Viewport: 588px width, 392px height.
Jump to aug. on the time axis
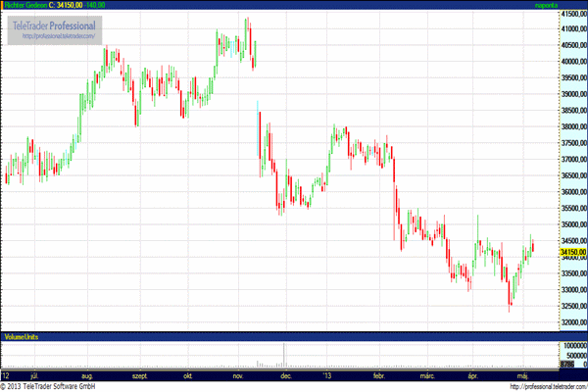[x=86, y=375]
